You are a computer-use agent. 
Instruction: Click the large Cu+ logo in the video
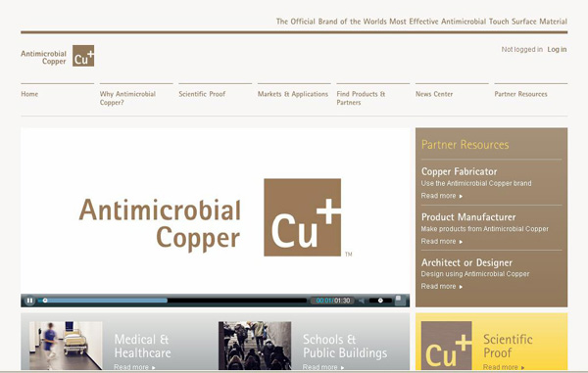pos(303,217)
